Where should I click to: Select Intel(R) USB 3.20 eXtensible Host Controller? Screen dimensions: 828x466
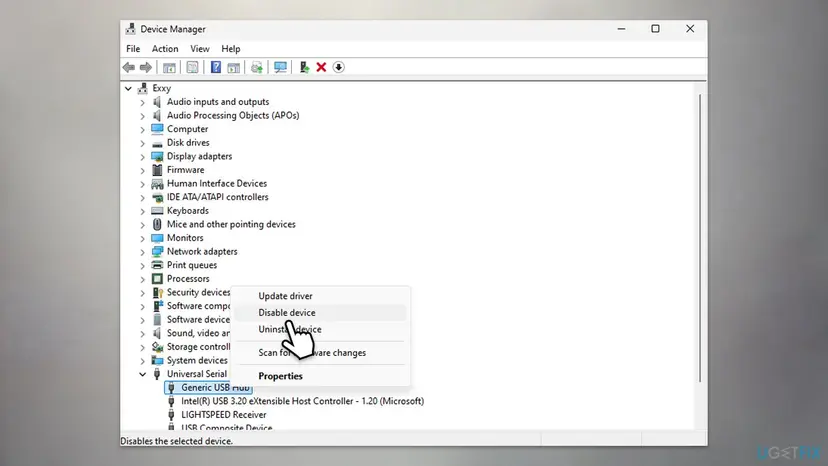(302, 401)
